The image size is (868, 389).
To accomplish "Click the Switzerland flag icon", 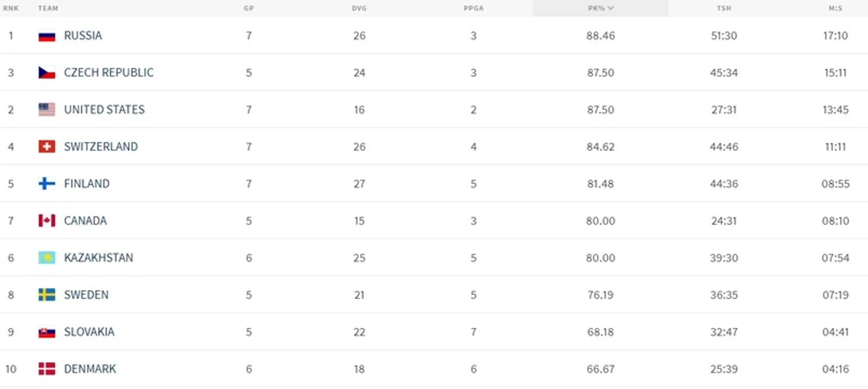I will [47, 147].
